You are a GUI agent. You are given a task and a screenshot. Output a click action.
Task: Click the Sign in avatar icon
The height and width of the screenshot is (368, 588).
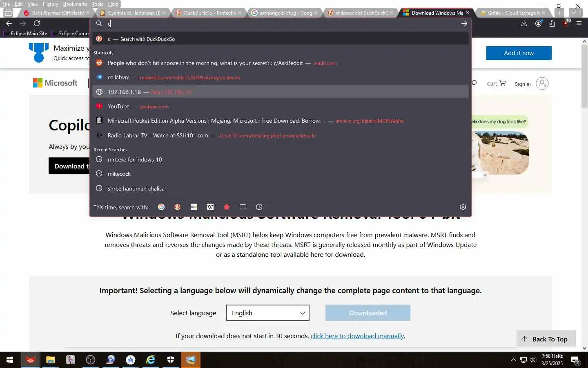pos(542,83)
